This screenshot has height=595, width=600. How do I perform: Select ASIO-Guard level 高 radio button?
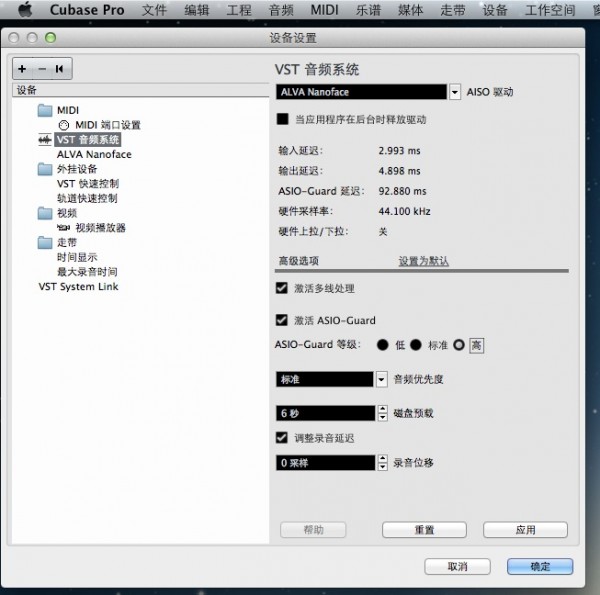pos(459,345)
